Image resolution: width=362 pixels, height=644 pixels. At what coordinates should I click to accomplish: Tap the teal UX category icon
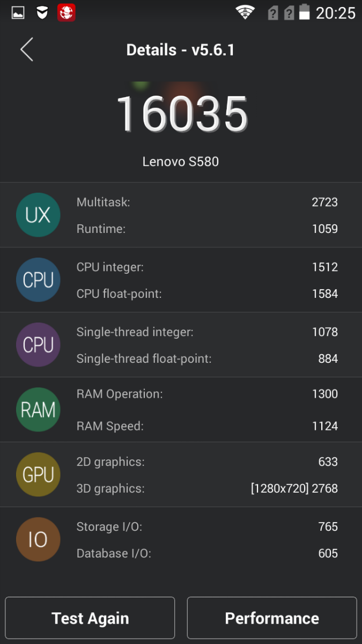38,215
